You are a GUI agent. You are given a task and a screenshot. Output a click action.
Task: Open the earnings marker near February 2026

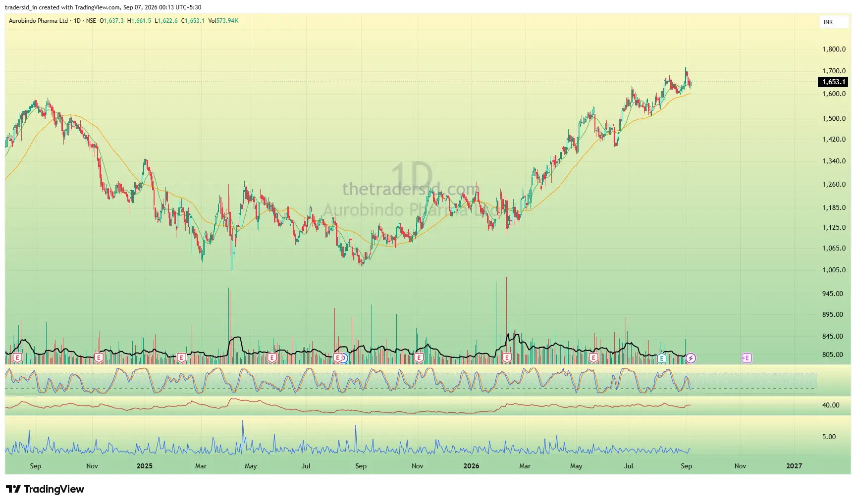pyautogui.click(x=507, y=357)
